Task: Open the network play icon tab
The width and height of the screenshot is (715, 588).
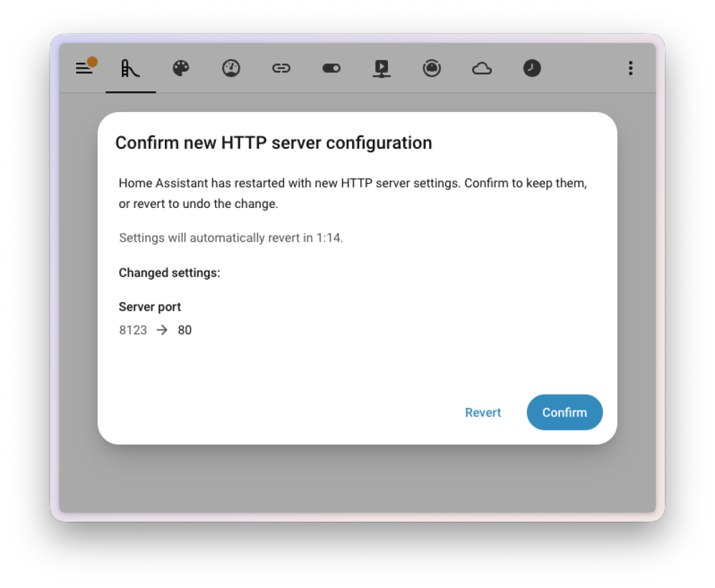Action: tap(382, 68)
